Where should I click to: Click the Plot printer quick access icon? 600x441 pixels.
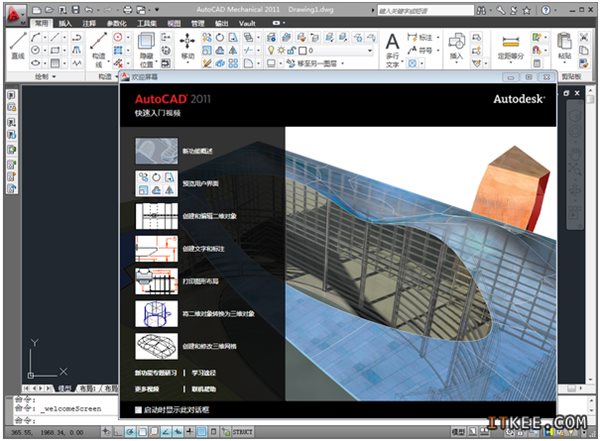(x=128, y=10)
